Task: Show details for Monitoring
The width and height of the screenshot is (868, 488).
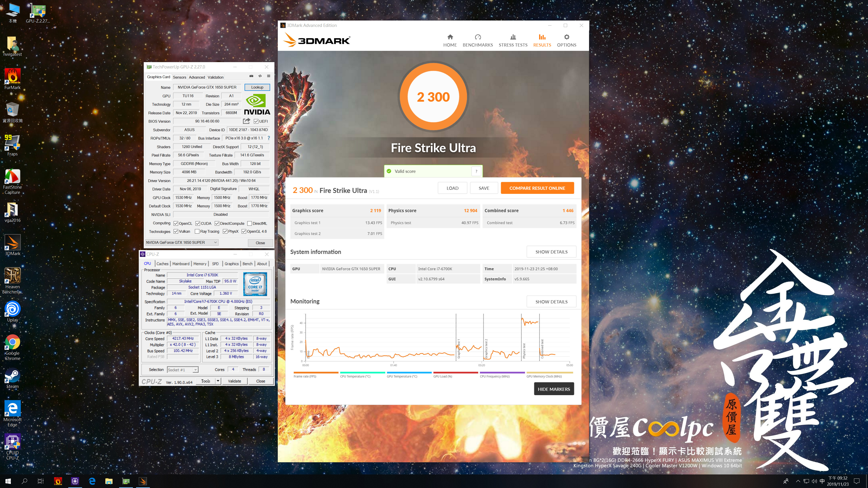Action: [x=551, y=301]
